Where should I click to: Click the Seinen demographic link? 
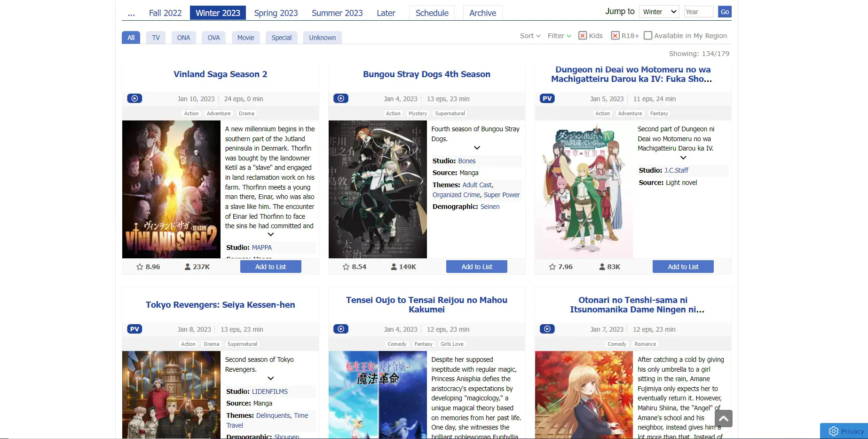coord(489,207)
